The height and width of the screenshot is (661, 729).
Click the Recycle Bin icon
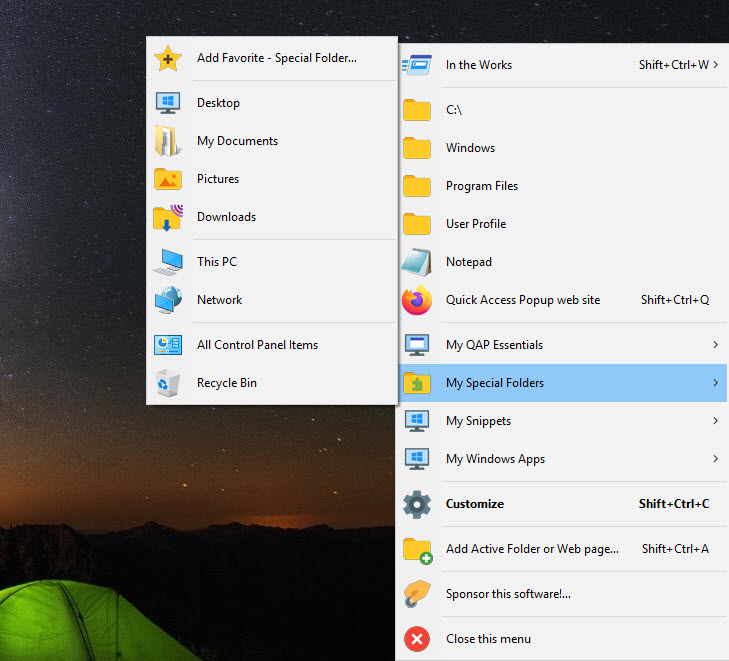tap(168, 383)
